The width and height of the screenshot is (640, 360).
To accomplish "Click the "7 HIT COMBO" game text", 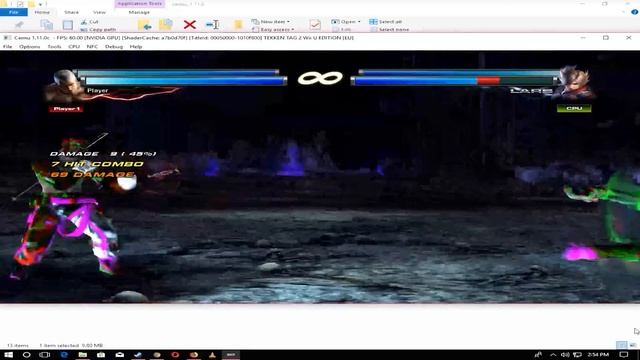I will [x=98, y=164].
